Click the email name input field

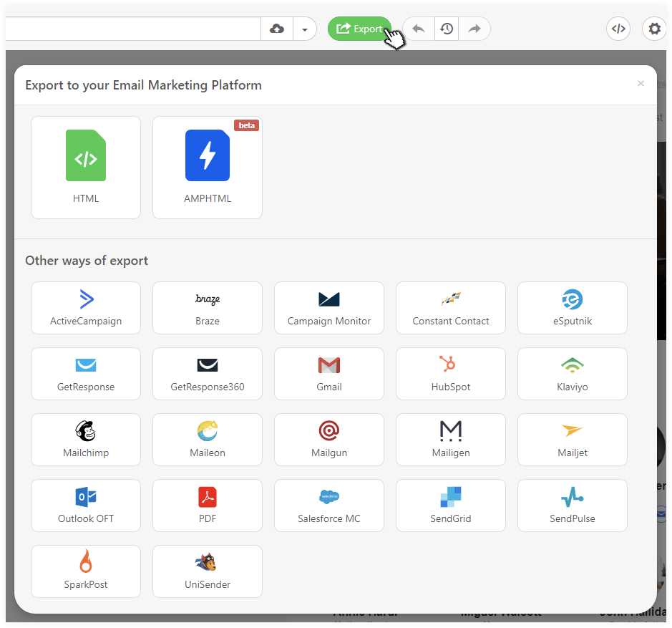pyautogui.click(x=133, y=29)
